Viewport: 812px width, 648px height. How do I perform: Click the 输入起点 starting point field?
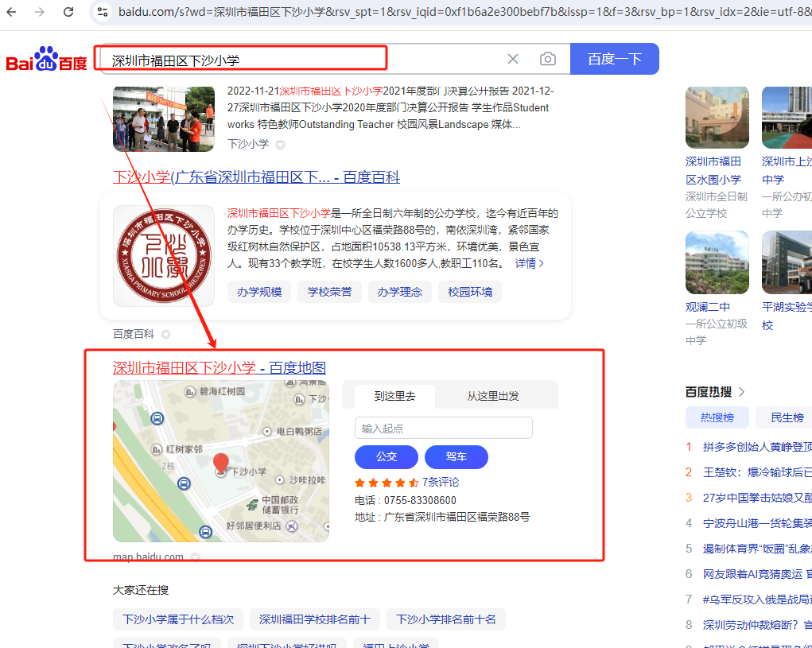coord(443,428)
